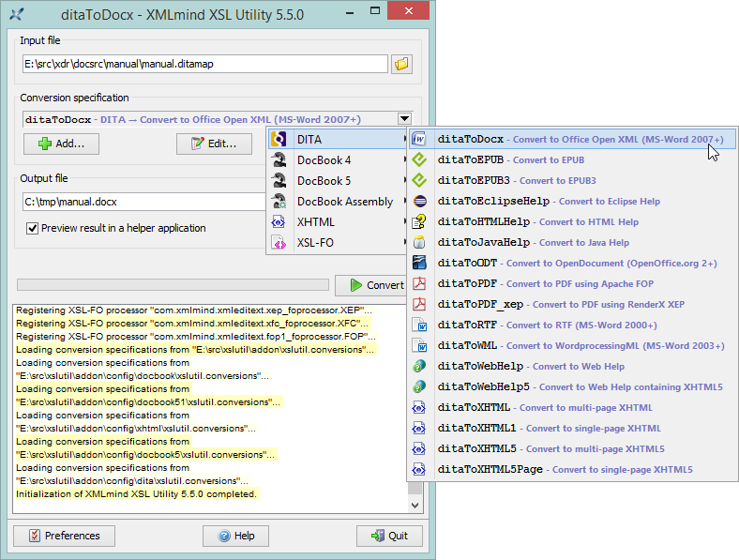
Task: Click the ditaToEPUB3 green icon
Action: point(419,180)
